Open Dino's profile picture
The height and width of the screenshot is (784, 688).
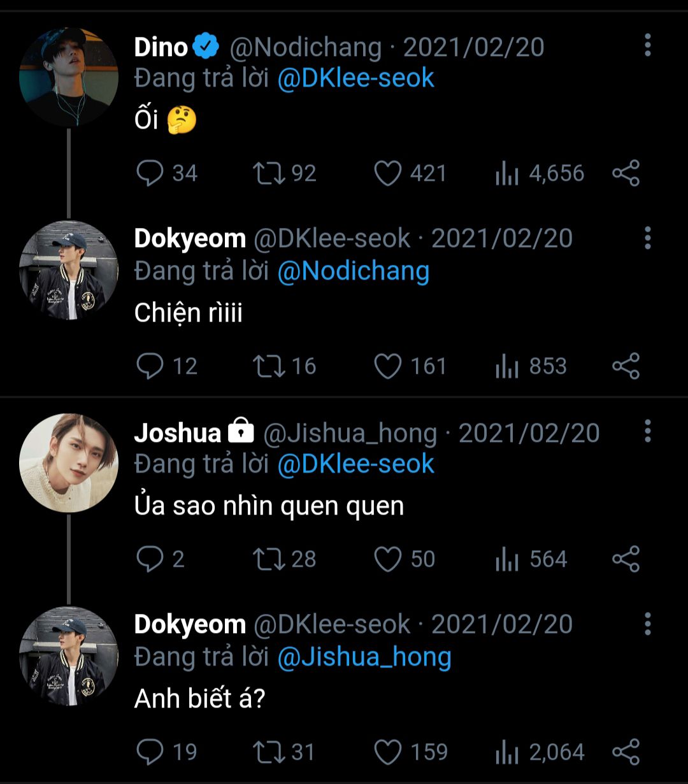69,76
